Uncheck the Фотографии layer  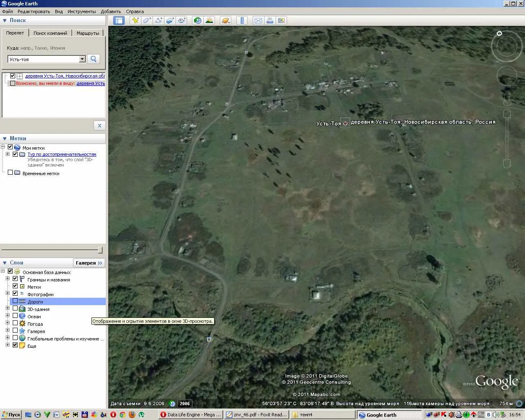tap(15, 294)
